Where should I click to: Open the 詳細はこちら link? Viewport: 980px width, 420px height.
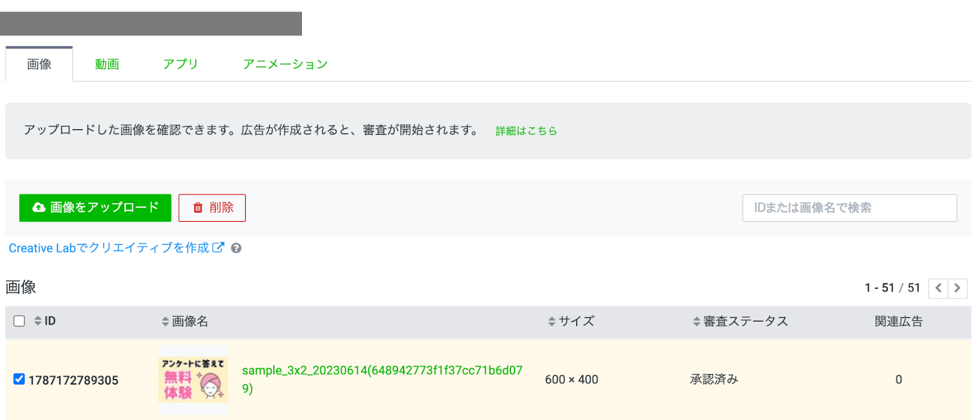click(526, 130)
